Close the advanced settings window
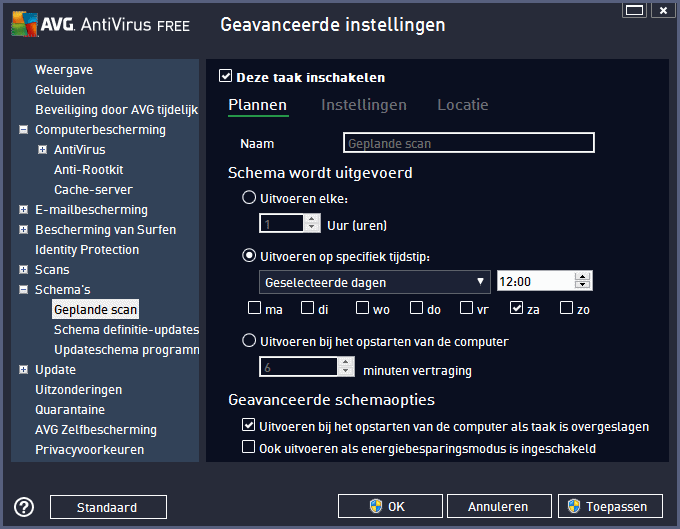 [663, 10]
